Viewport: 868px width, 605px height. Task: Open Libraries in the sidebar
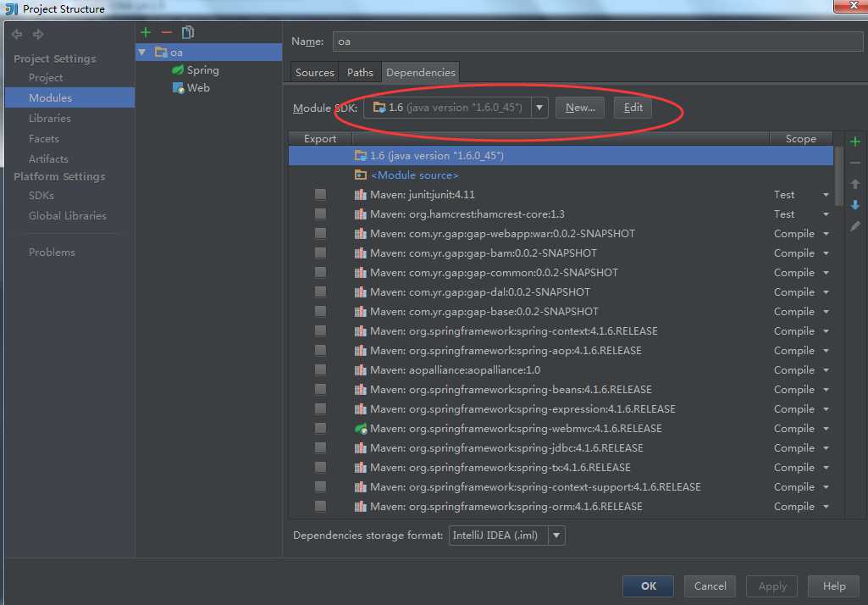click(x=50, y=118)
